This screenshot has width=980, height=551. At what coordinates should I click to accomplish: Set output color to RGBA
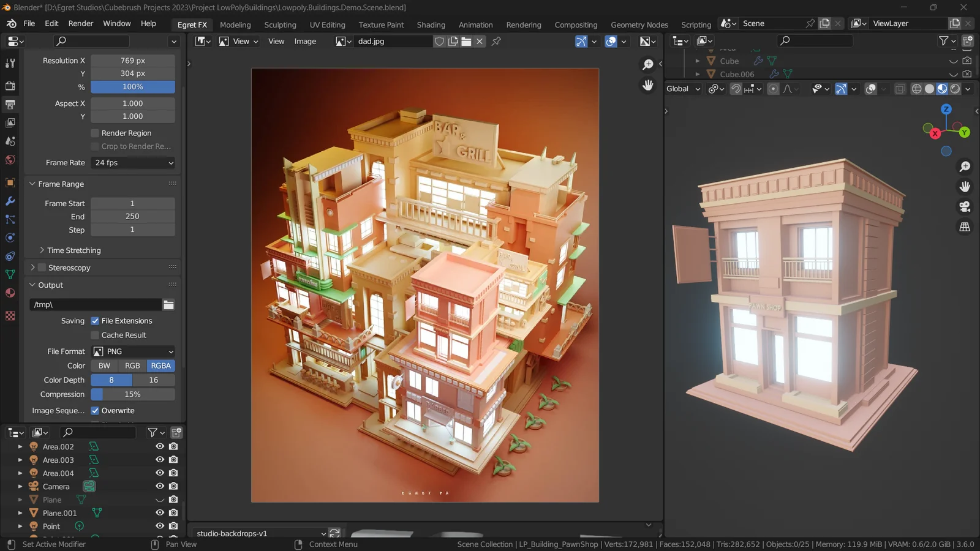(160, 365)
